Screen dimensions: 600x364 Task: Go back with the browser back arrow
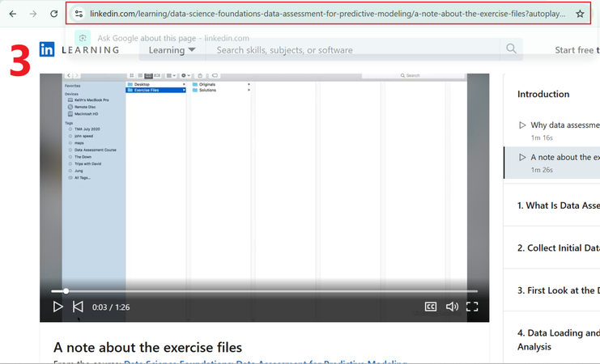[x=13, y=14]
